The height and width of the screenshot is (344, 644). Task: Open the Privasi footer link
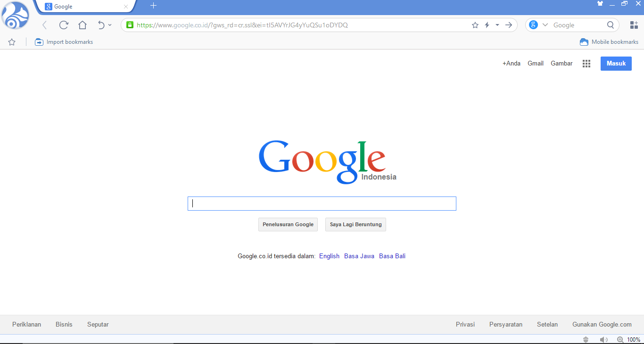coord(465,324)
